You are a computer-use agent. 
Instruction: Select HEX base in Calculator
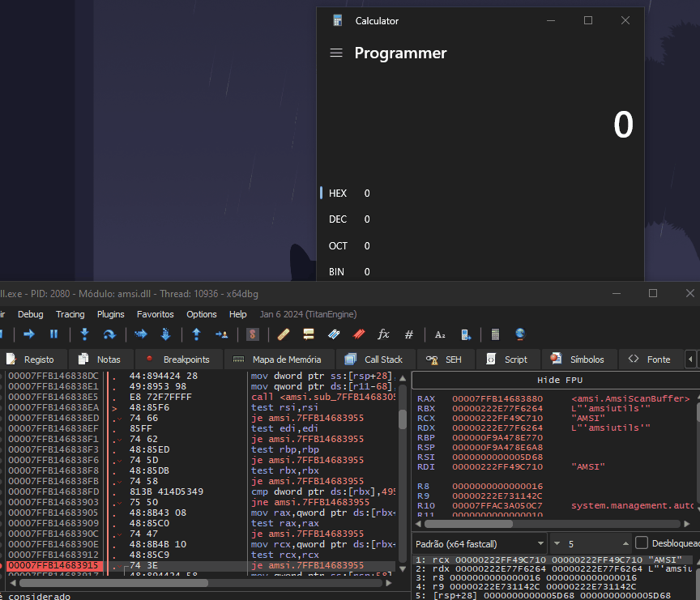pyautogui.click(x=338, y=194)
